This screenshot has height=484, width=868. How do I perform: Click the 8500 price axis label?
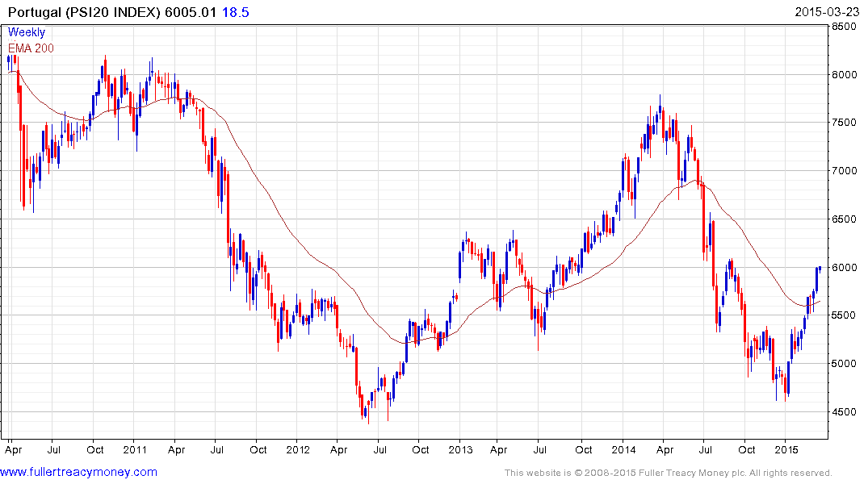(845, 26)
